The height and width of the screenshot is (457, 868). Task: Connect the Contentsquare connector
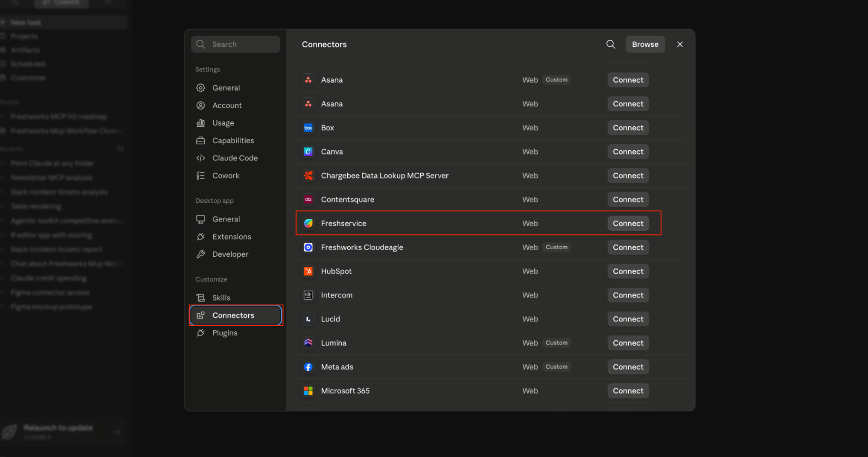click(628, 199)
